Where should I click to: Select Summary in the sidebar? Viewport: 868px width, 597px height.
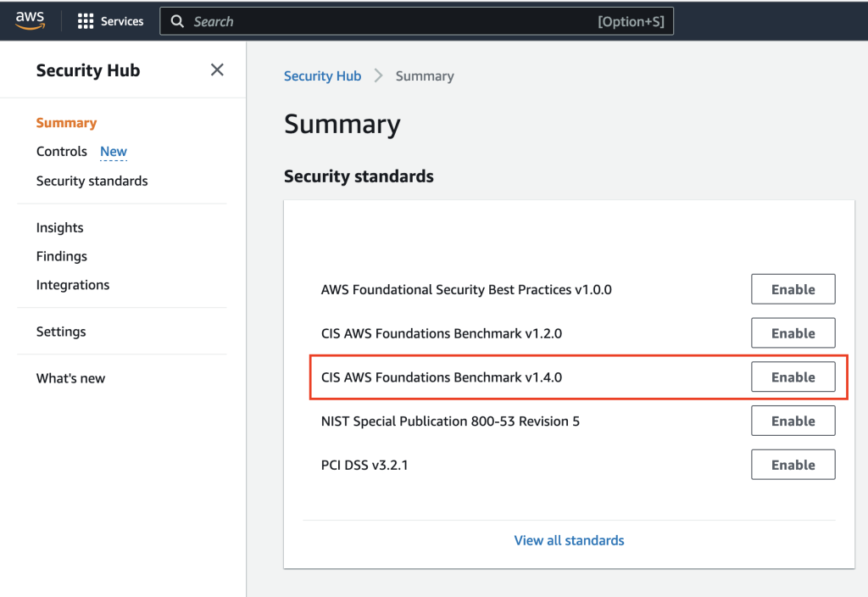coord(66,122)
